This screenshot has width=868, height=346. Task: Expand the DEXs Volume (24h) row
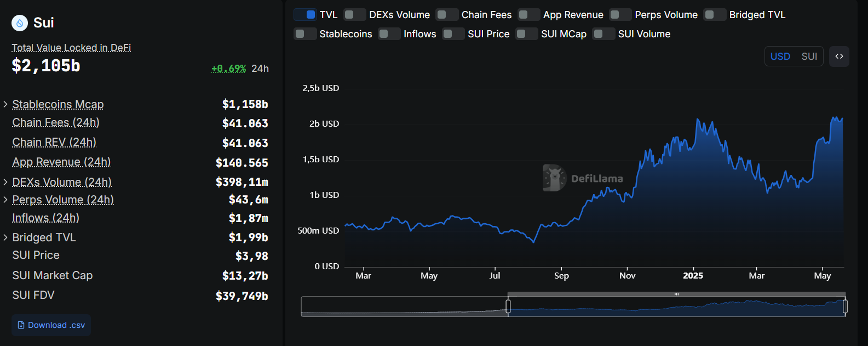click(5, 182)
